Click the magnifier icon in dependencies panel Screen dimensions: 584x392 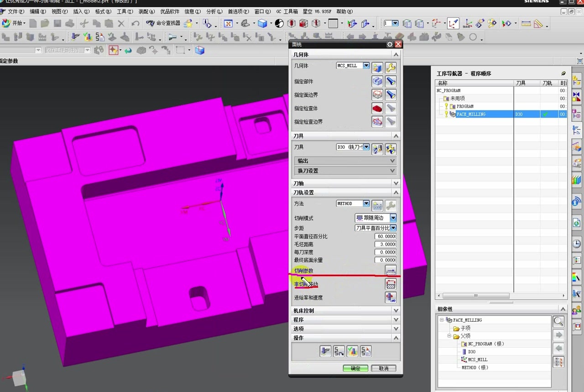point(558,321)
